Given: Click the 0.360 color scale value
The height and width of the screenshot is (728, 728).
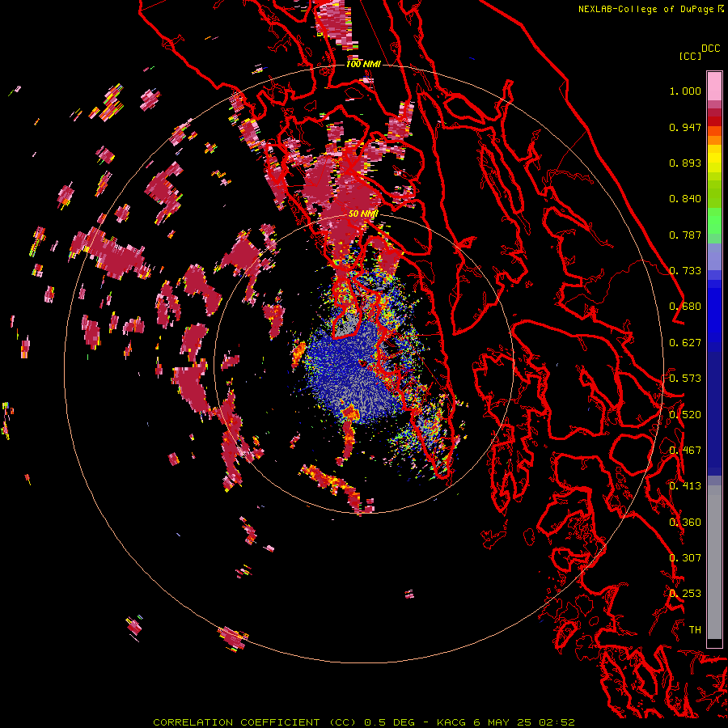Looking at the screenshot, I should (x=685, y=523).
